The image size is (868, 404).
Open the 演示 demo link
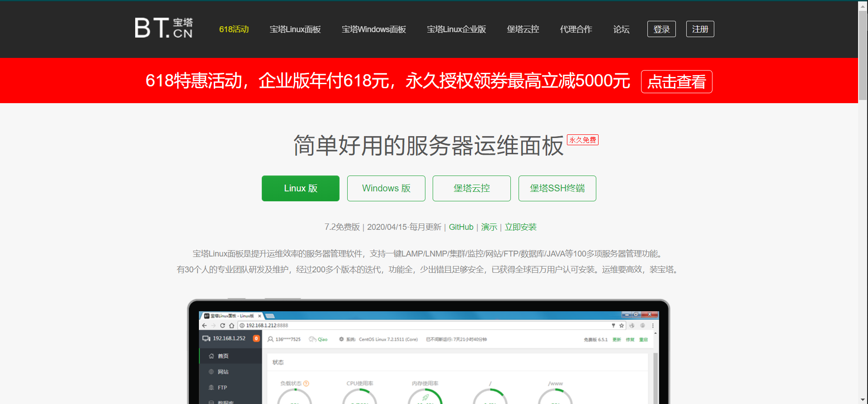click(x=489, y=227)
